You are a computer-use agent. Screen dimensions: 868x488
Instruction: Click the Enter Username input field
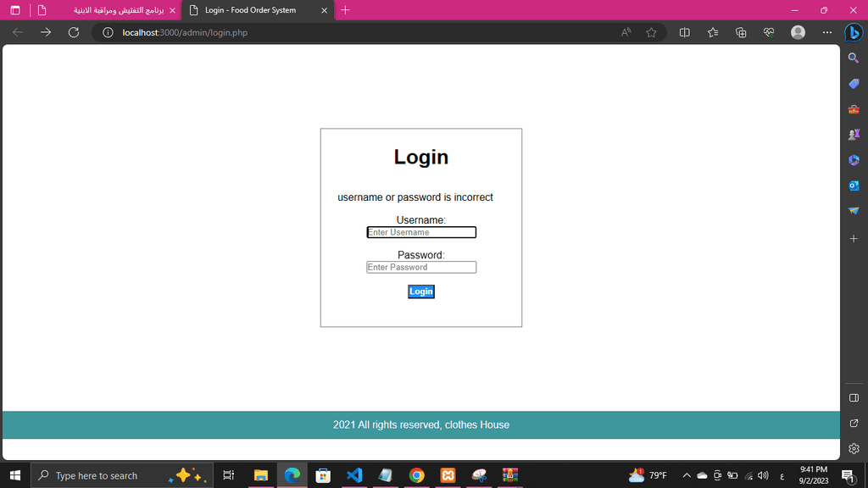pos(421,232)
